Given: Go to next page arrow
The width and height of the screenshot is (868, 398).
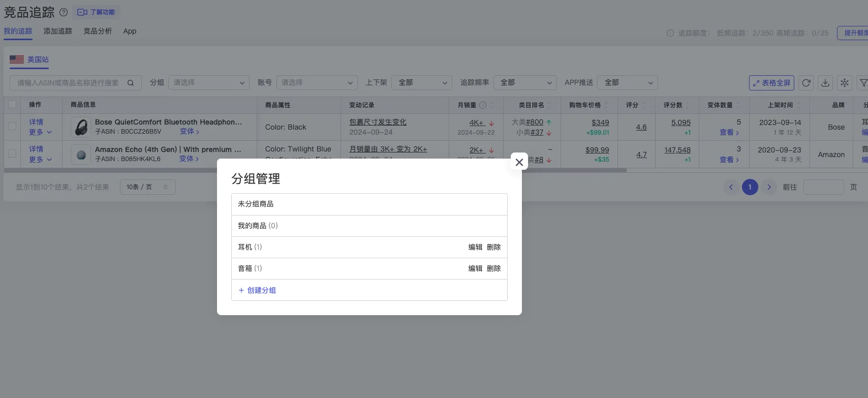Looking at the screenshot, I should point(769,187).
